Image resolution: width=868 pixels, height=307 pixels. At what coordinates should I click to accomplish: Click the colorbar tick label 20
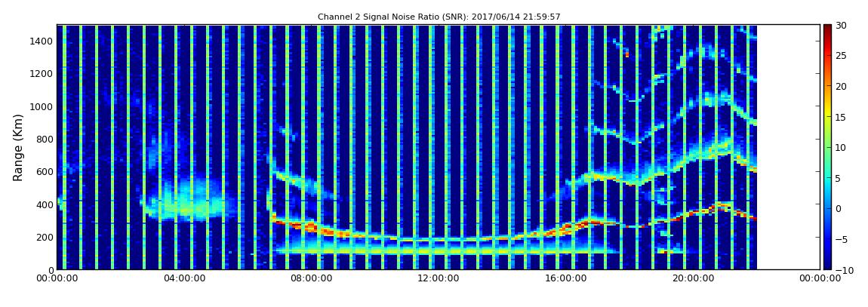click(x=841, y=86)
